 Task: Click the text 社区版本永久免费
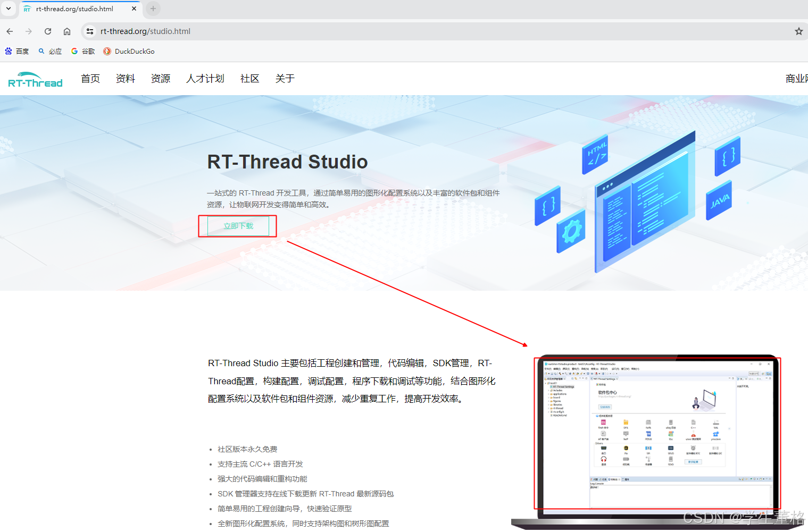pos(247,449)
